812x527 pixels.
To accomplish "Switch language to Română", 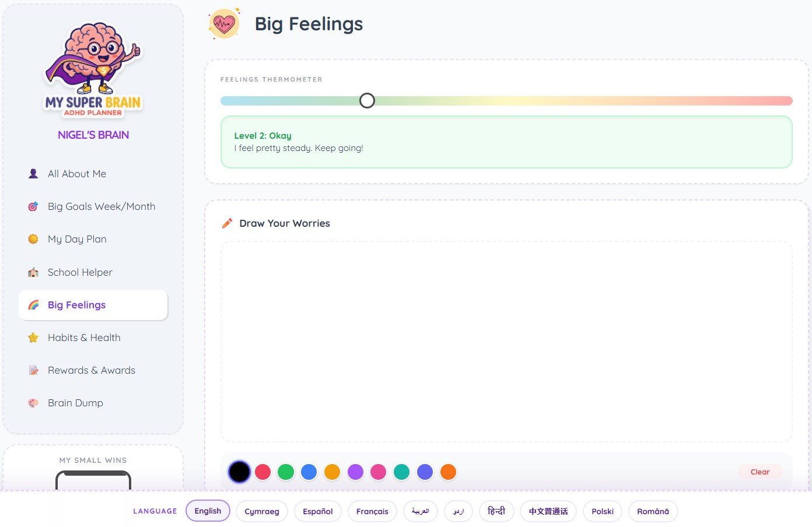I will click(653, 511).
